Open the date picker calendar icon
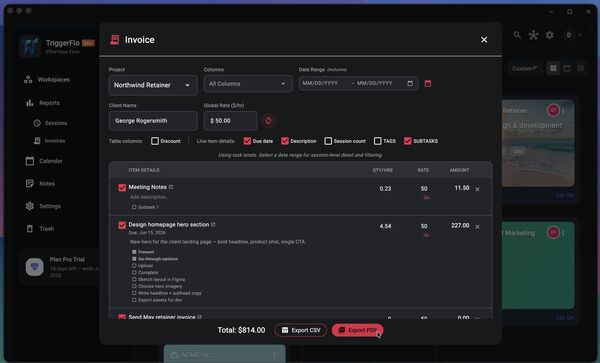Screen dimensions: 600x363 pos(410,83)
